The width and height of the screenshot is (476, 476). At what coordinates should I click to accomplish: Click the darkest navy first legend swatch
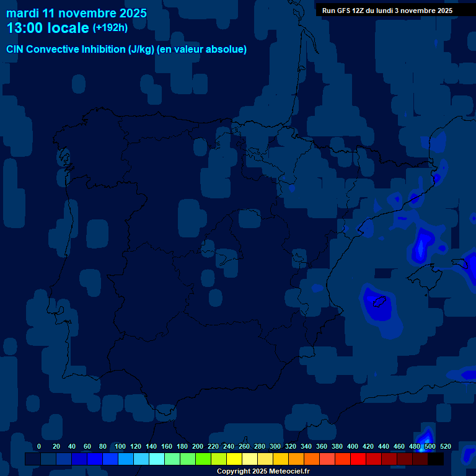33,459
